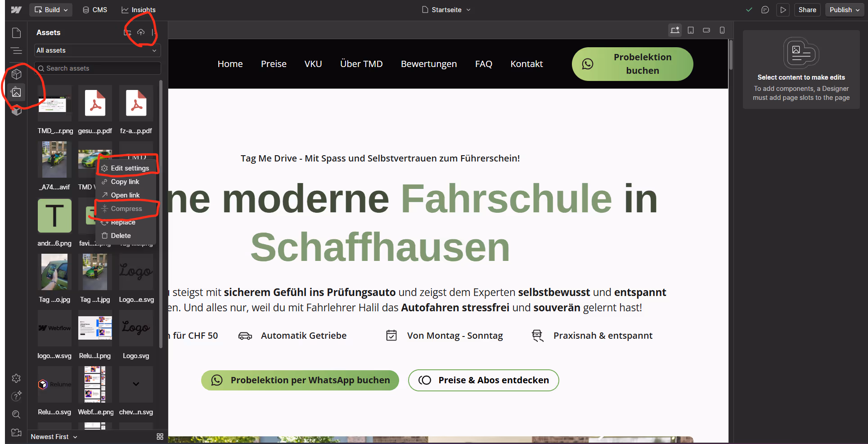The image size is (868, 444).
Task: Select the Logo...e.svg asset thumbnail
Action: point(136,272)
